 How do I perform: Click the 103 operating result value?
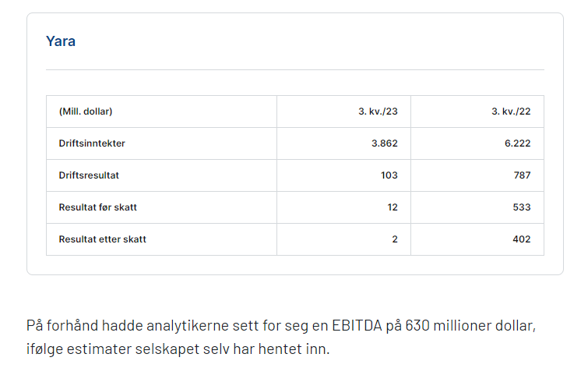click(x=389, y=175)
